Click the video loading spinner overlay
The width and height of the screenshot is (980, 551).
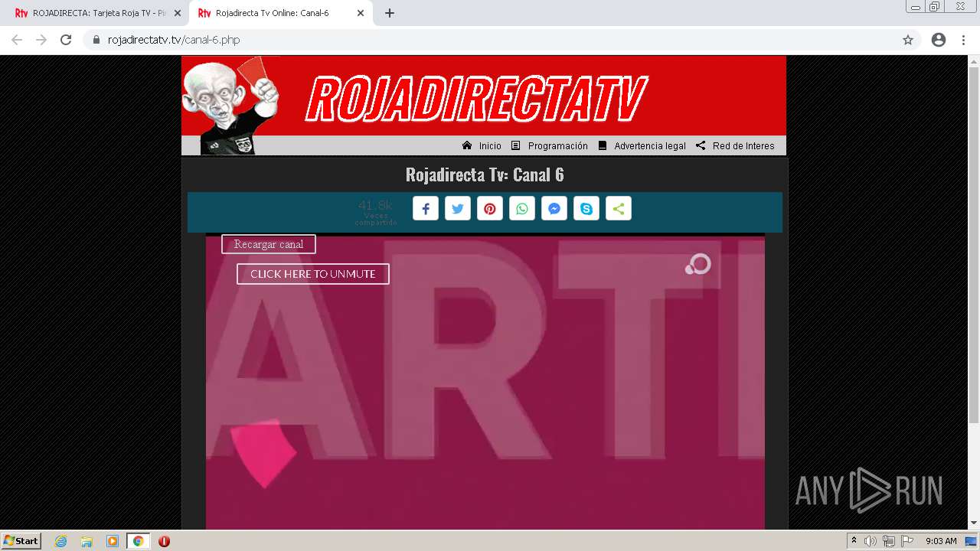point(698,265)
